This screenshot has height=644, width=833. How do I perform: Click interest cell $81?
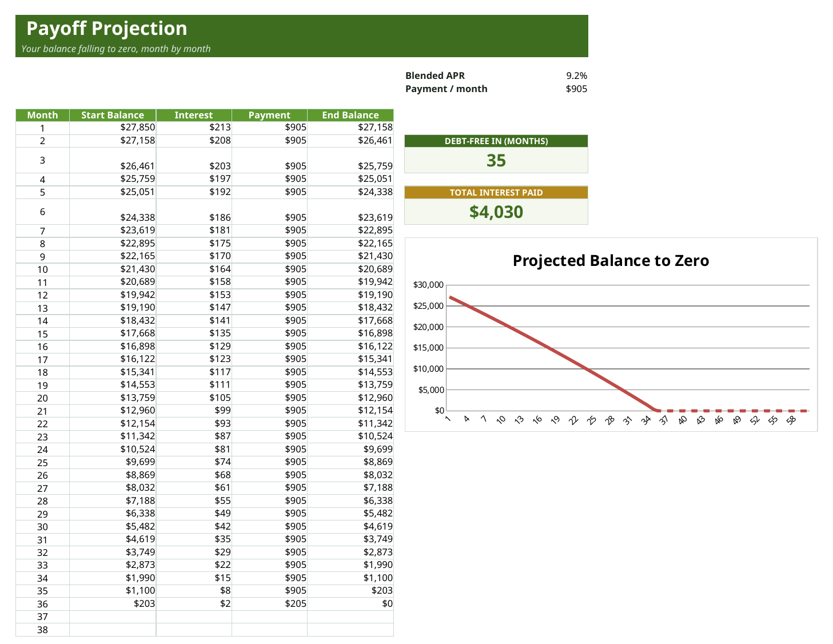pos(194,450)
